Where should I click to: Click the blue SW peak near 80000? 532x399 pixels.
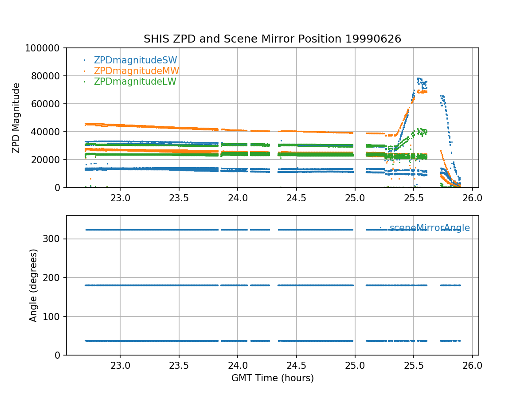pyautogui.click(x=419, y=79)
